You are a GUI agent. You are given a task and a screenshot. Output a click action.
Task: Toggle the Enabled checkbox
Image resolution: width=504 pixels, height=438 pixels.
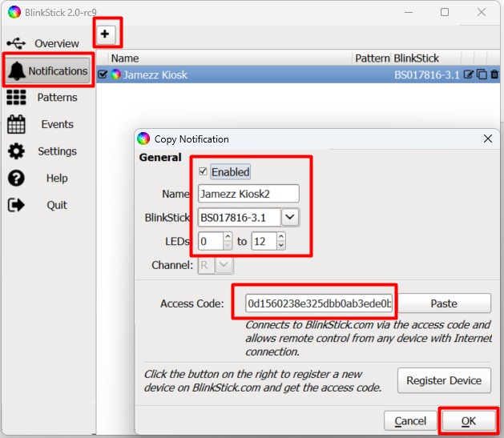203,171
